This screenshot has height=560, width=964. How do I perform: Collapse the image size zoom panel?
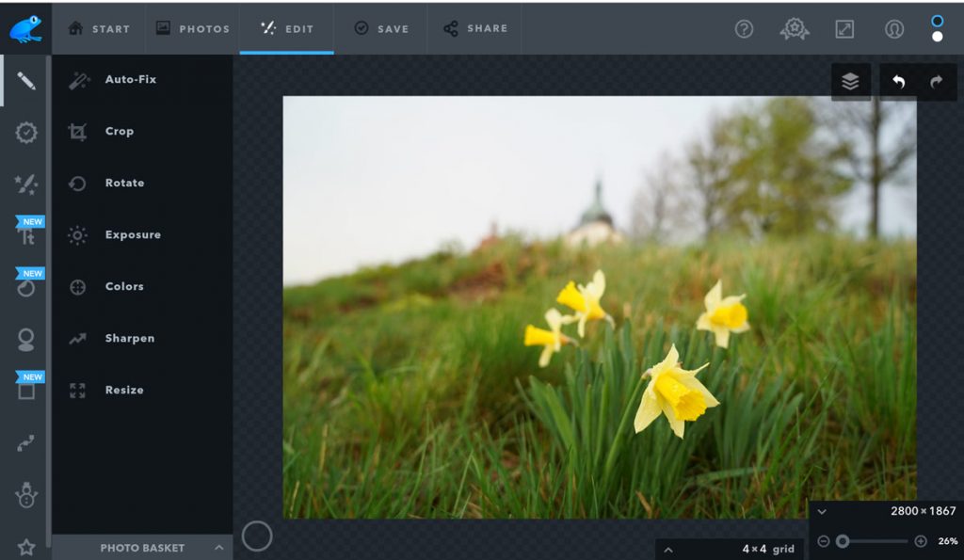point(822,512)
